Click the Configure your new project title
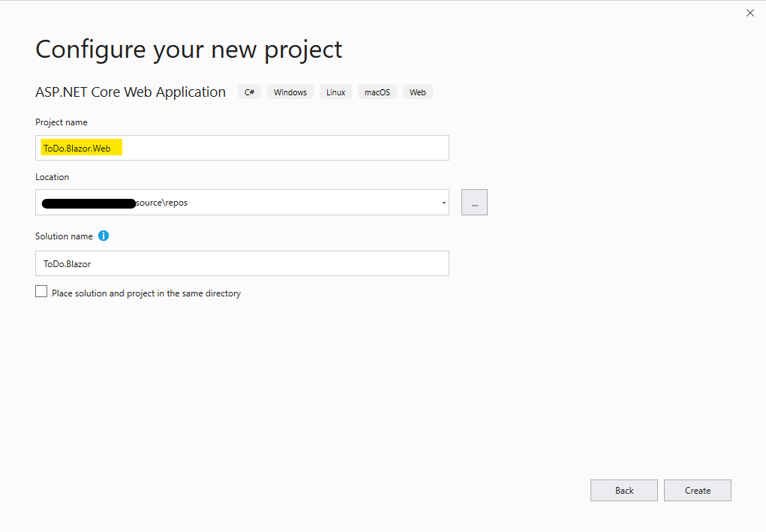766x532 pixels. coord(189,50)
